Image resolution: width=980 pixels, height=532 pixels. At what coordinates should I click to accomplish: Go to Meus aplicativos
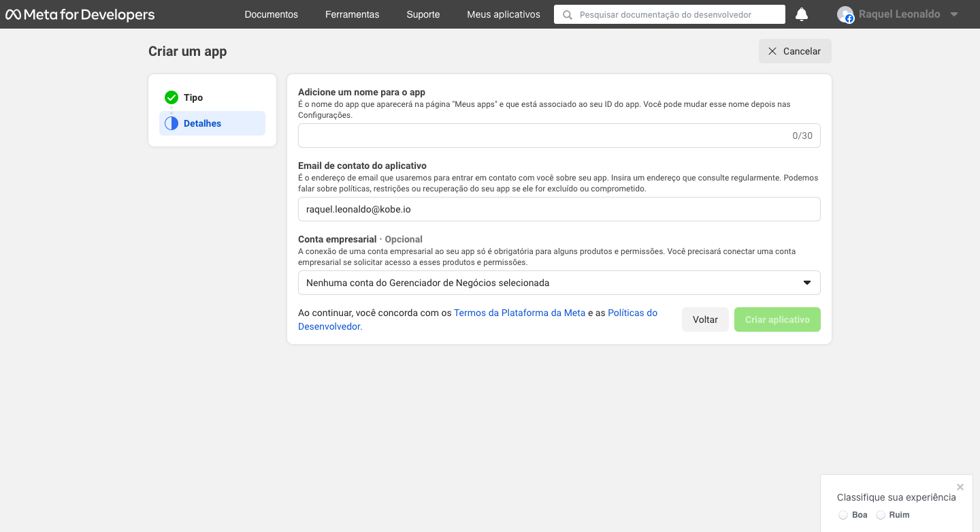click(x=503, y=14)
